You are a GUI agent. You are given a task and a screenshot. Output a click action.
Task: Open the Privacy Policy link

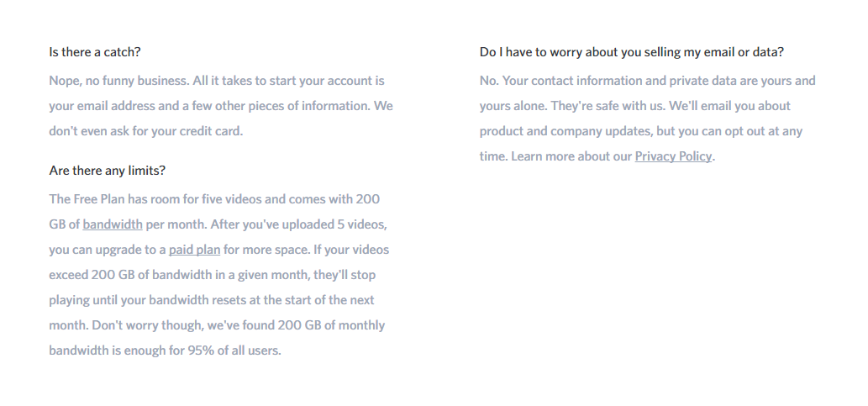coord(672,156)
